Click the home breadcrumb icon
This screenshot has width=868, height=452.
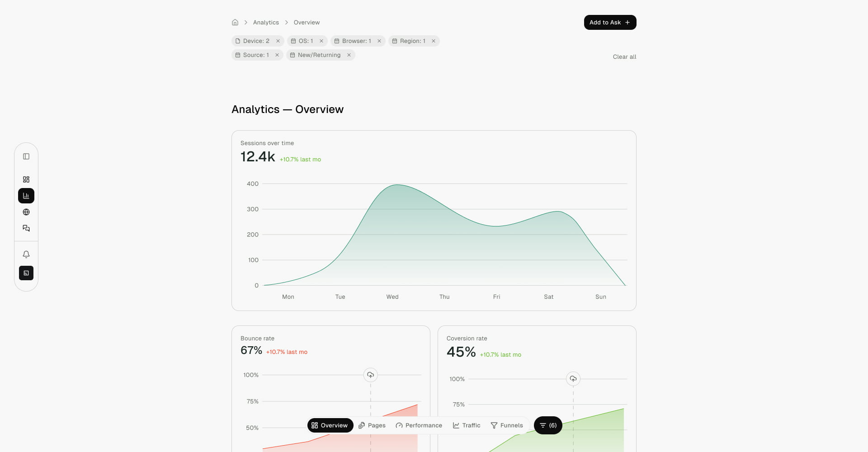(x=235, y=22)
